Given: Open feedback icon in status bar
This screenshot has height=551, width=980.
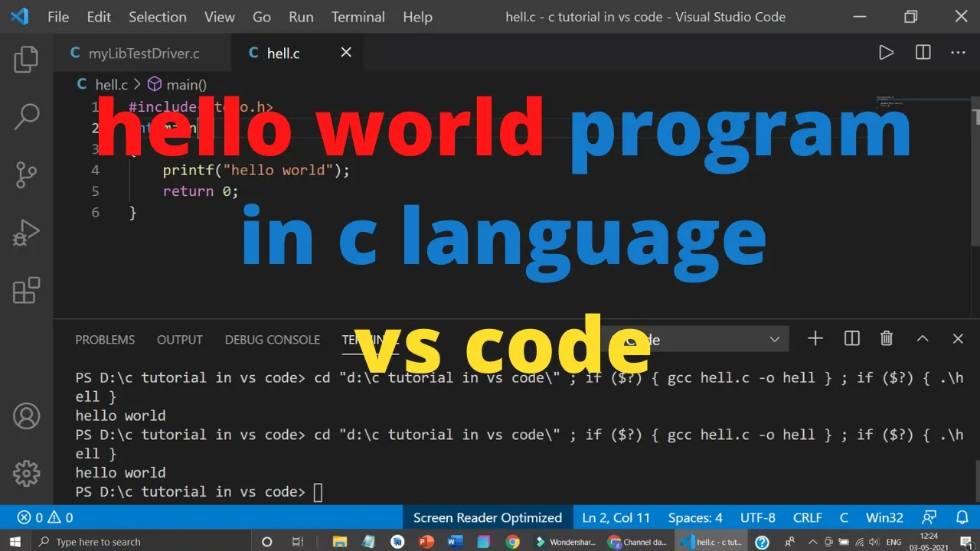Looking at the screenshot, I should pos(929,517).
